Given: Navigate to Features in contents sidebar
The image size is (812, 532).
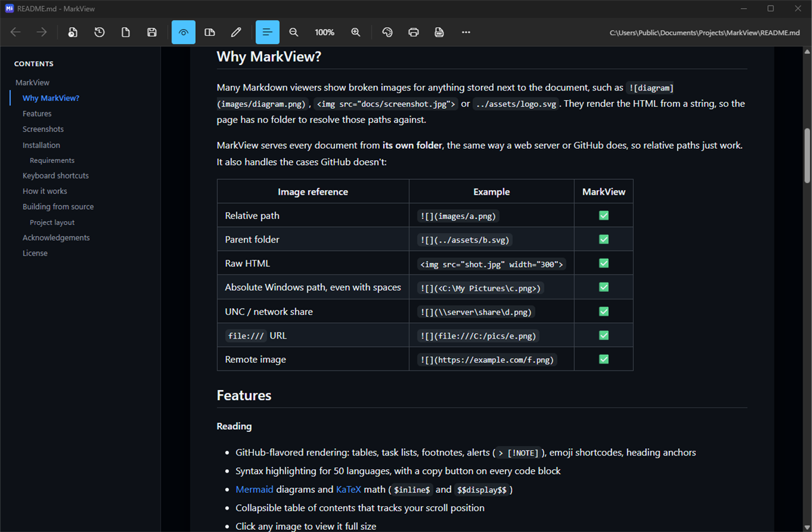Looking at the screenshot, I should tap(37, 114).
